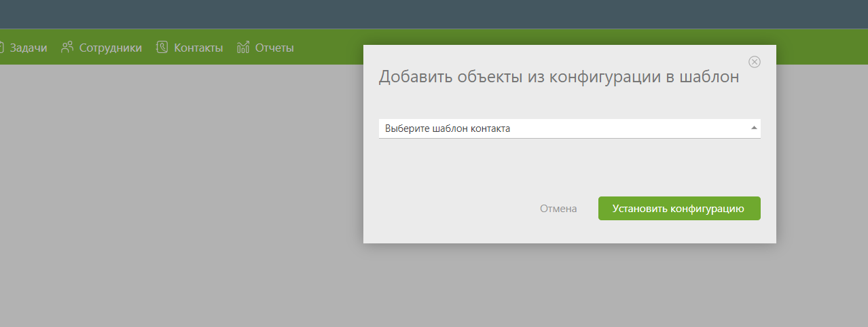This screenshot has width=868, height=327.
Task: Click the dialog title Добавить объекты из конфигурации
Action: click(x=518, y=77)
